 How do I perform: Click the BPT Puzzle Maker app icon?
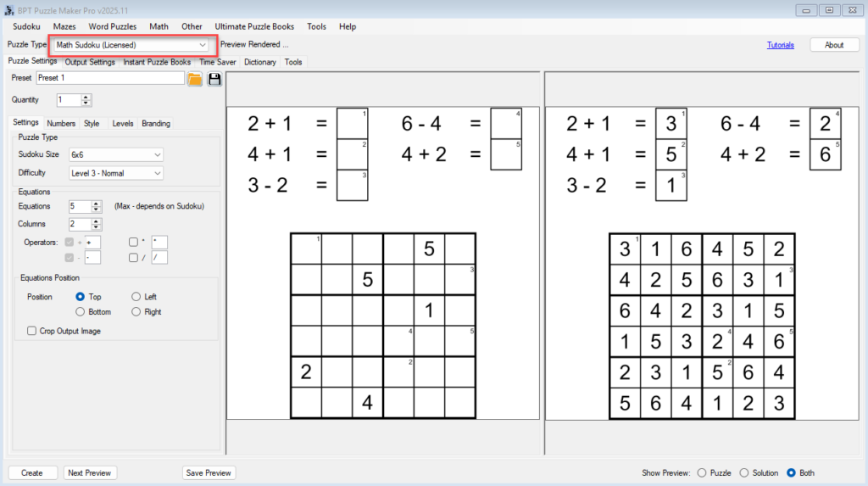[x=8, y=10]
